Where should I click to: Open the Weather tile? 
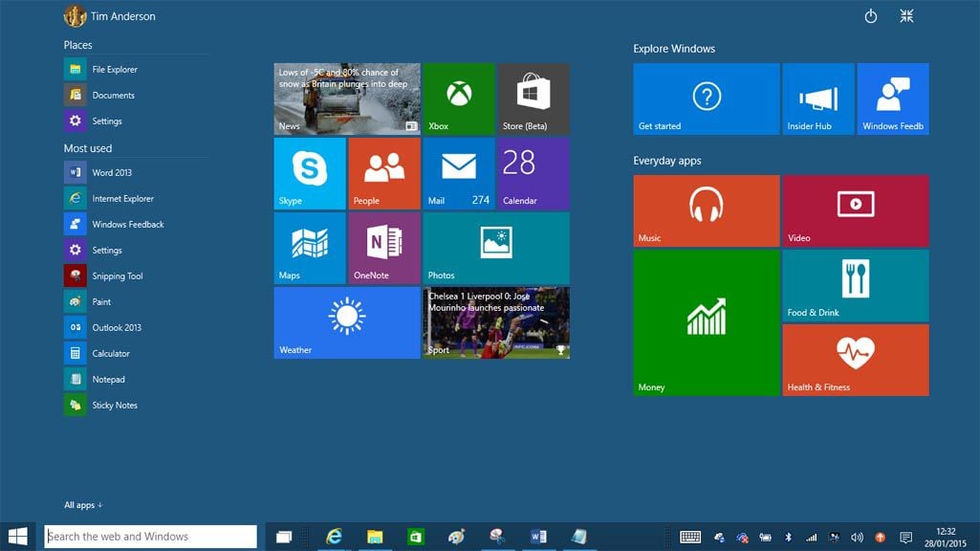point(347,322)
